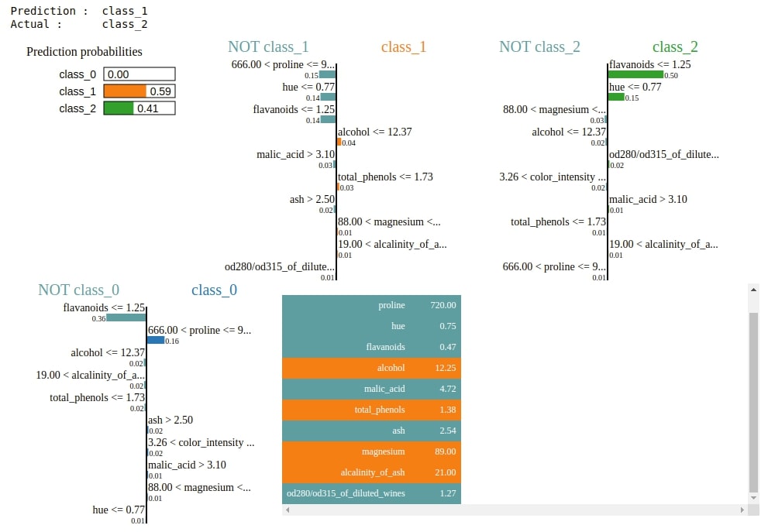Click the malic_acid > 3.10 label in NOT class_1

(x=295, y=154)
